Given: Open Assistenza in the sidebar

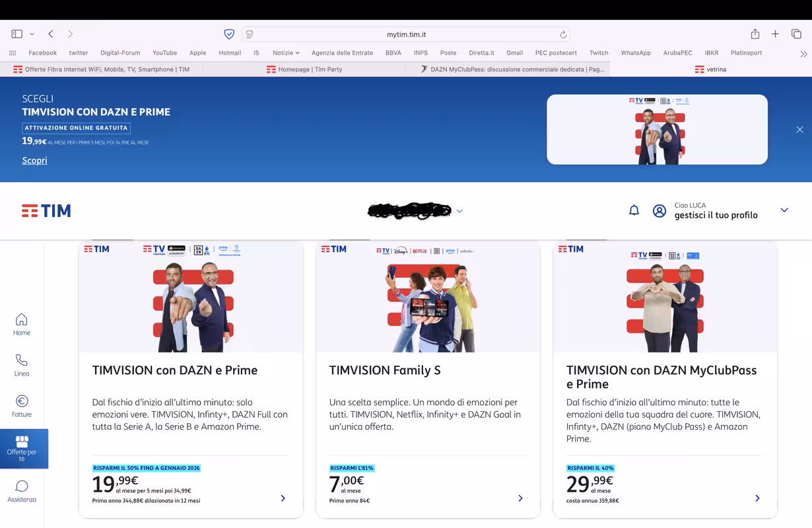Looking at the screenshot, I should coord(22,491).
